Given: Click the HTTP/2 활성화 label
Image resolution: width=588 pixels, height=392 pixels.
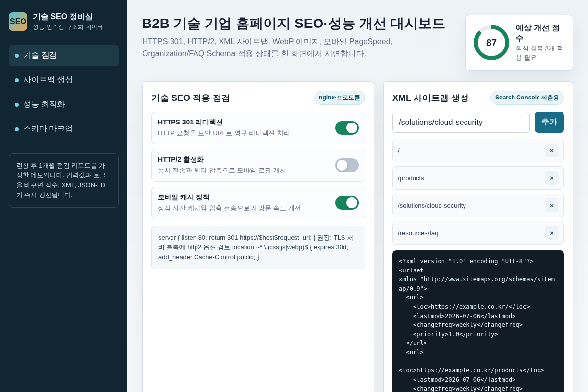Looking at the screenshot, I should [x=181, y=159].
